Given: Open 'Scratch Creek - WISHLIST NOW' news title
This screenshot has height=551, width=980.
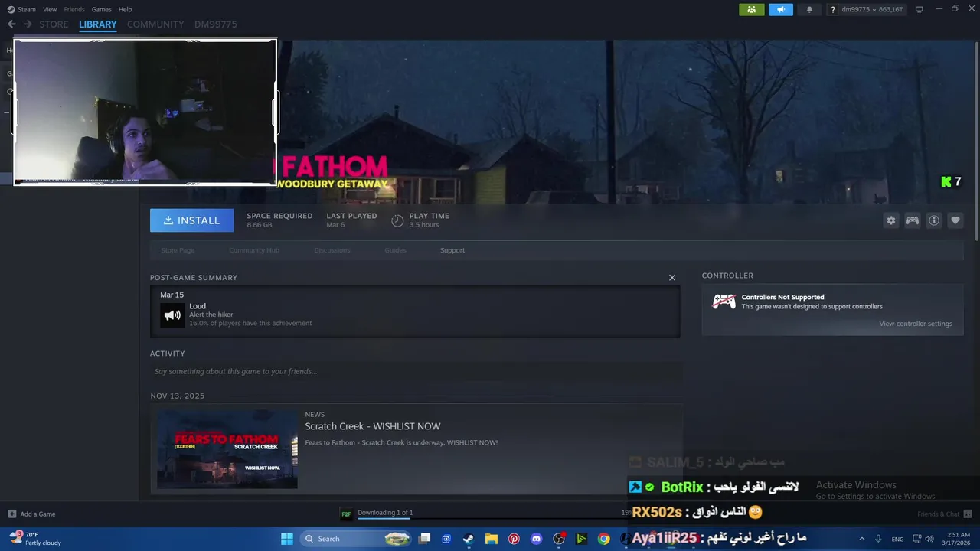Looking at the screenshot, I should click(x=373, y=426).
